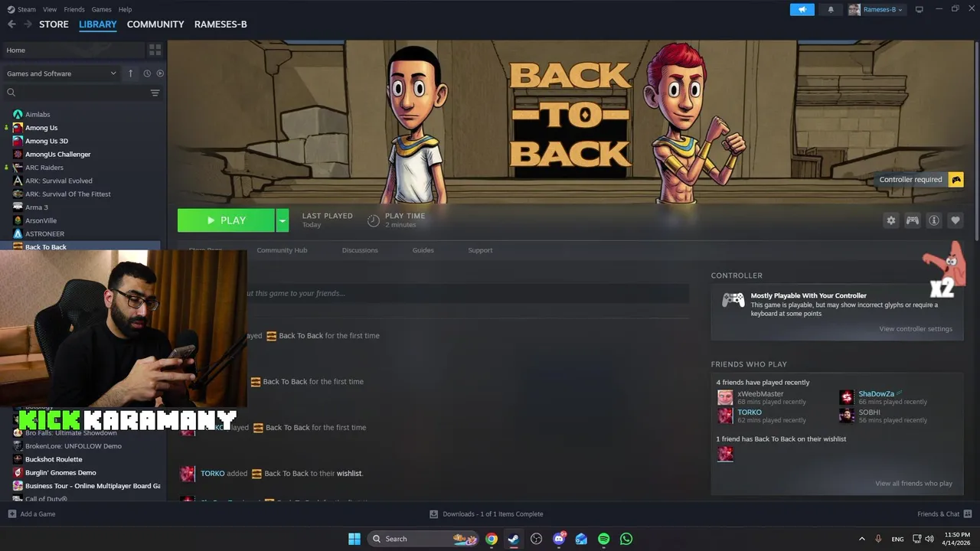The width and height of the screenshot is (980, 551).
Task: Click the ArsonVille game icon
Action: pos(18,220)
